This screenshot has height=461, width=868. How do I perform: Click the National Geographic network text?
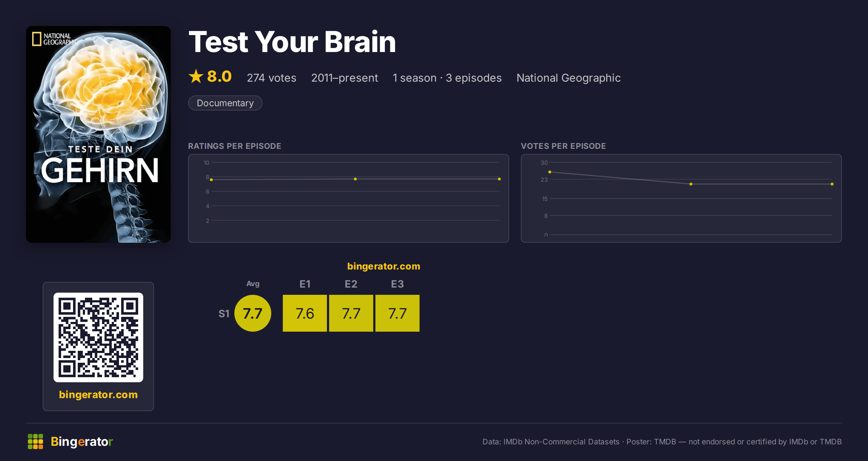pos(569,78)
